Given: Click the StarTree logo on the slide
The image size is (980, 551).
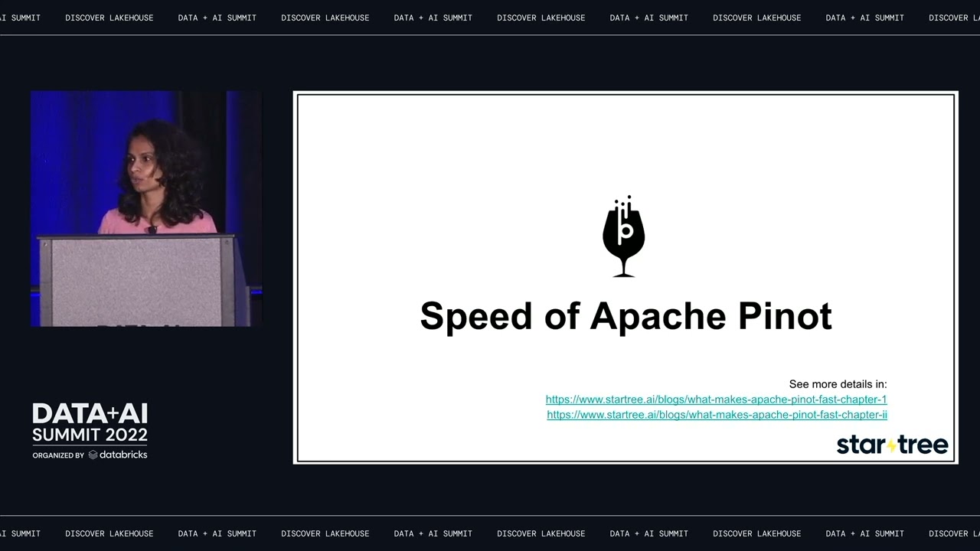Looking at the screenshot, I should [892, 445].
